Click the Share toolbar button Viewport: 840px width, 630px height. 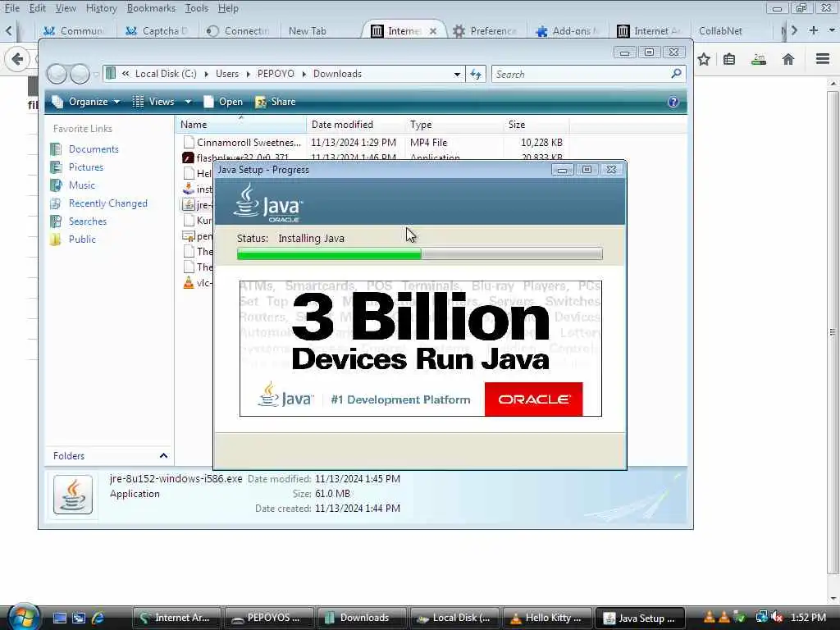[x=276, y=102]
